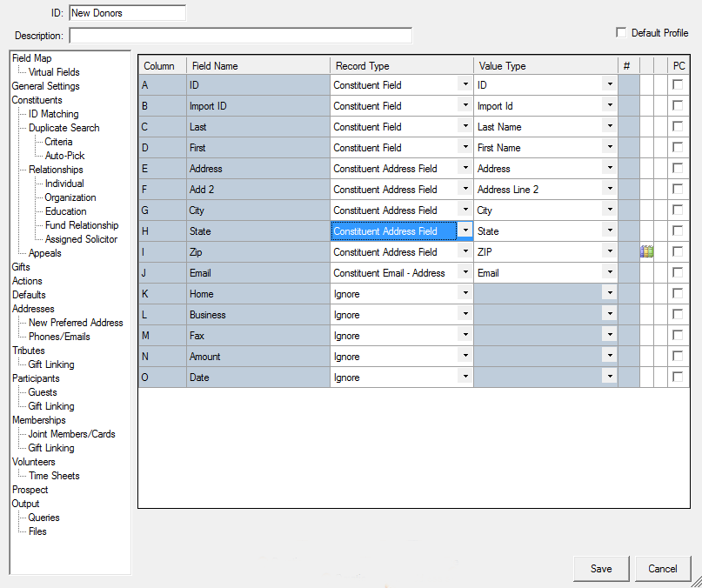
Task: Click the ID field containing New Donors
Action: pyautogui.click(x=128, y=13)
